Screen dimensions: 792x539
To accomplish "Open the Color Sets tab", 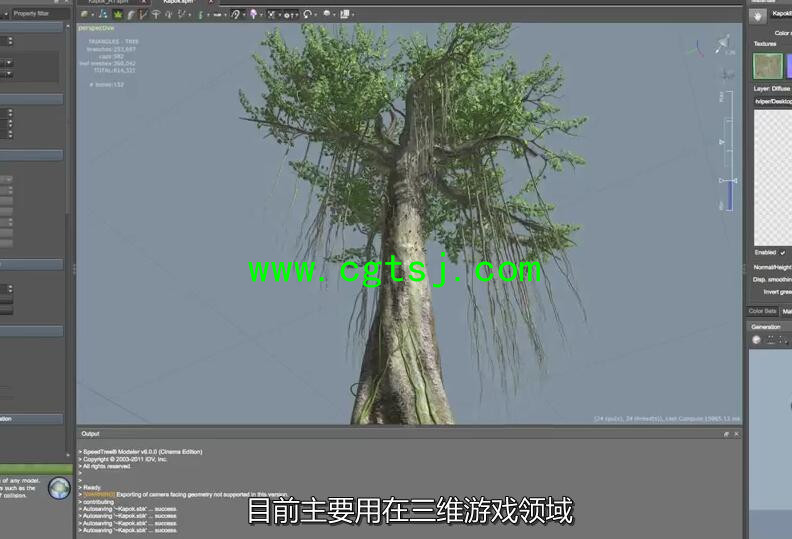I will click(763, 311).
